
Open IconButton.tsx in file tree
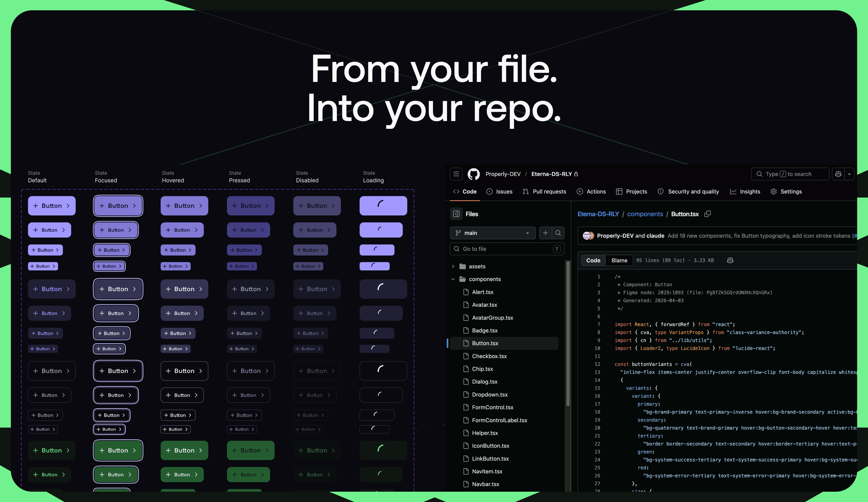(x=490, y=446)
